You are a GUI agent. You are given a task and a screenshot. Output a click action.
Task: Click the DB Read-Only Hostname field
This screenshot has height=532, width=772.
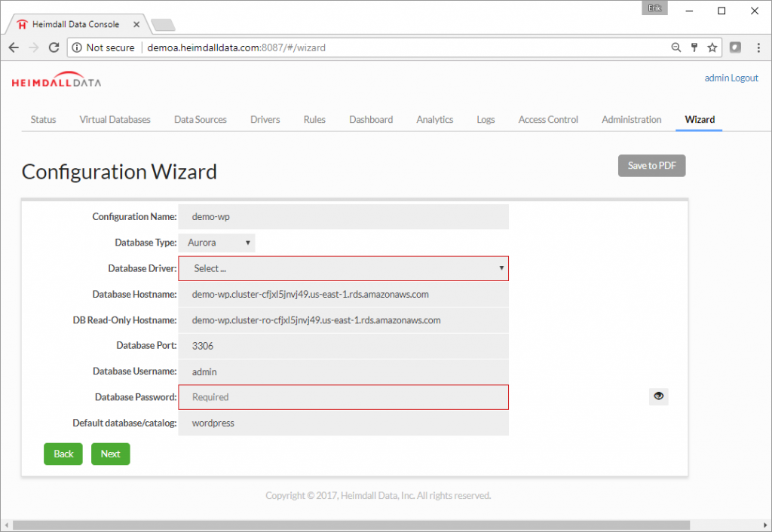click(343, 320)
